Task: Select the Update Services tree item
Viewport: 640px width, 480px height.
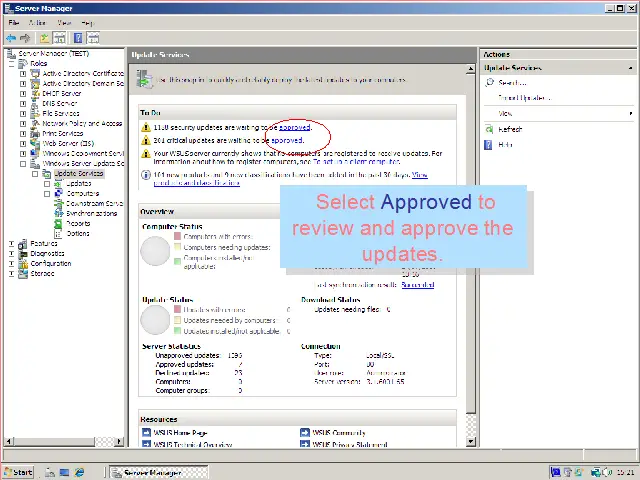Action: [x=79, y=173]
